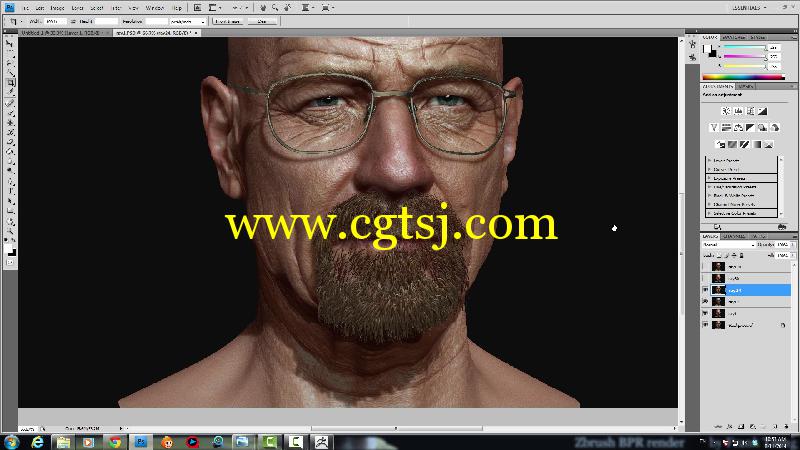The image size is (800, 450).
Task: Hide the Background layer
Action: [x=706, y=325]
